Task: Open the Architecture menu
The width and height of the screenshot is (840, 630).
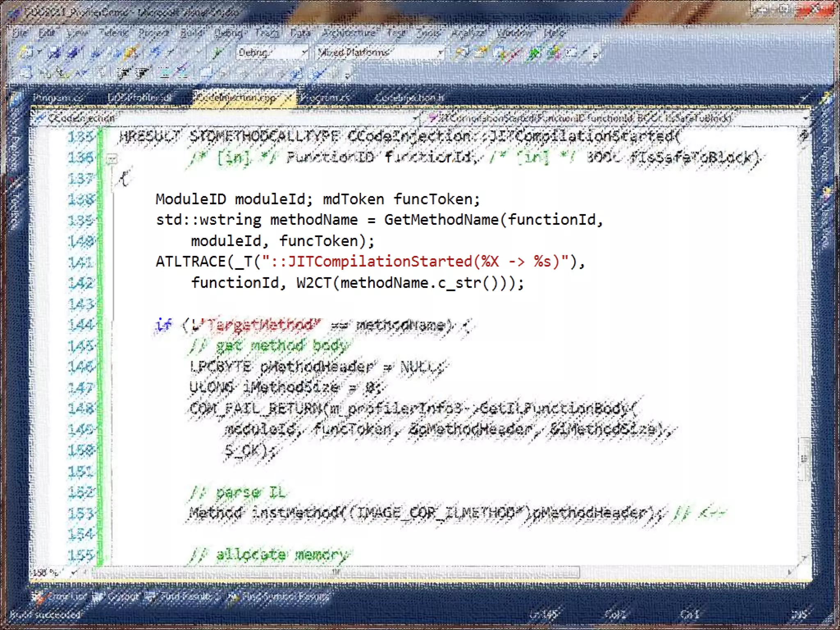Action: coord(349,33)
